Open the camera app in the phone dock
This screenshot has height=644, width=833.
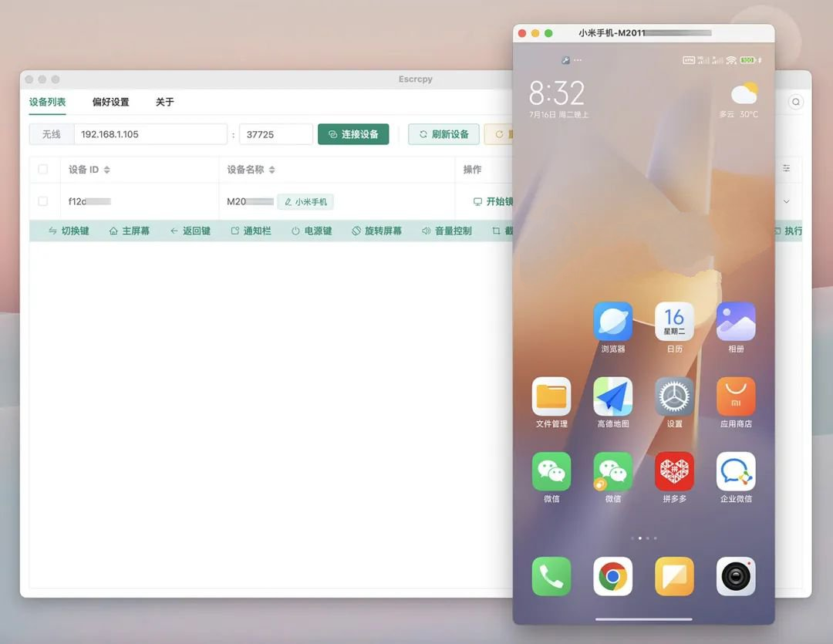point(736,577)
